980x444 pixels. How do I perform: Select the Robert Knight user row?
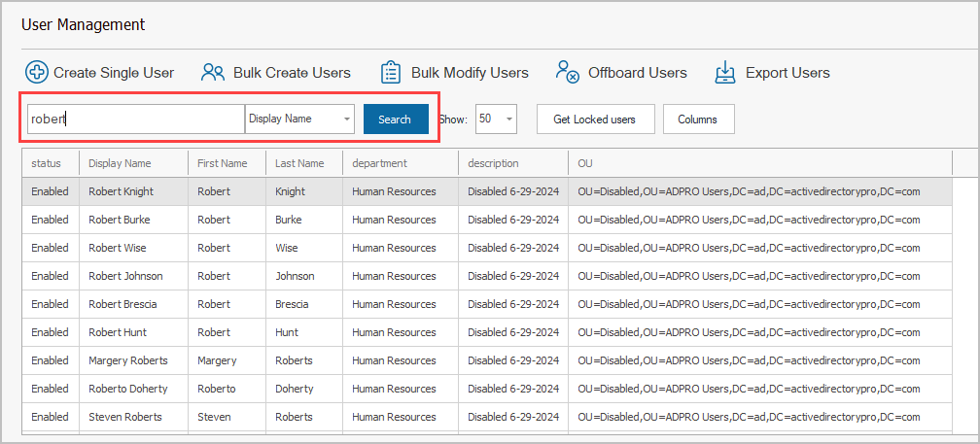121,191
